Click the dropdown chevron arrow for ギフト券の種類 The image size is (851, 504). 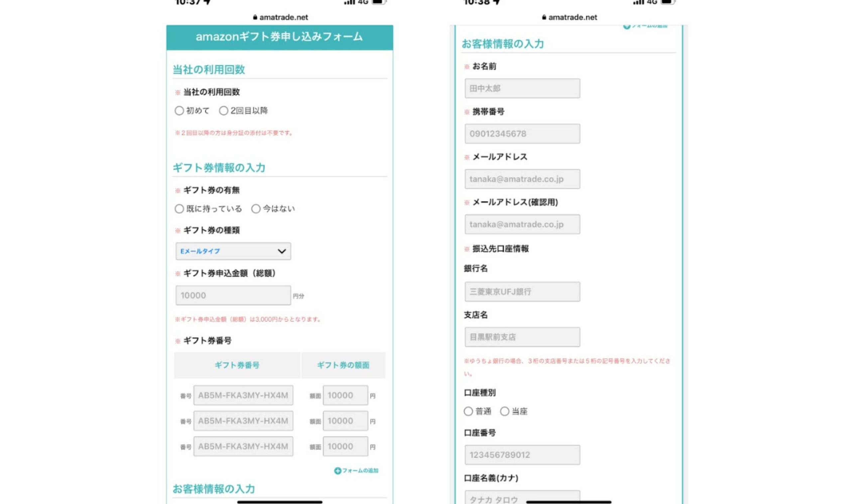282,251
